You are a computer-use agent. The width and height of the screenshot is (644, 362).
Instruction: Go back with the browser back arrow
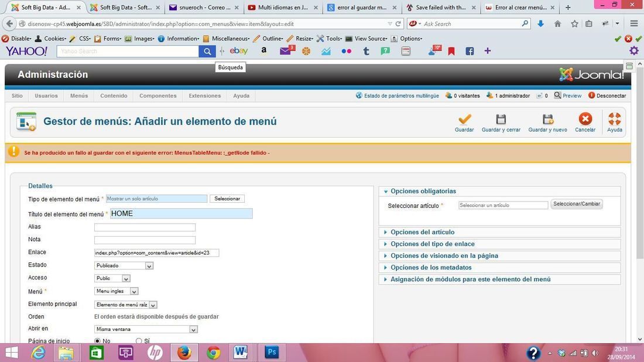(10, 24)
